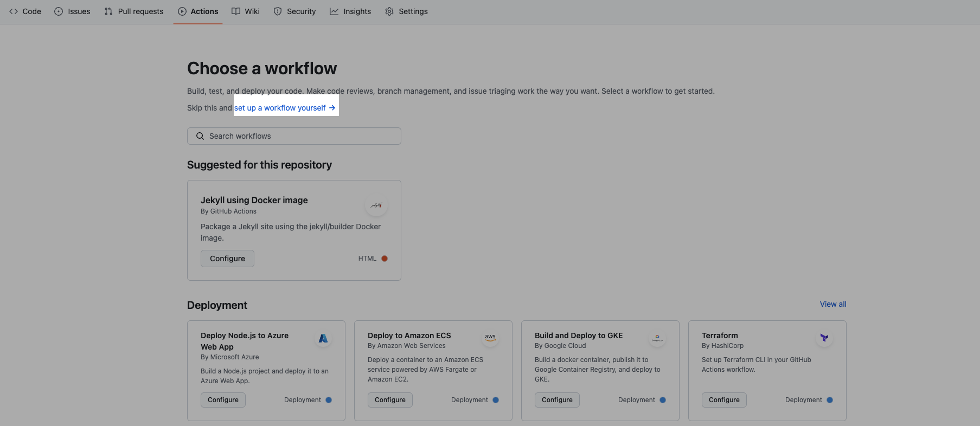This screenshot has width=980, height=426.
Task: Configure Deploy Node.js to Azure Web App
Action: (223, 400)
